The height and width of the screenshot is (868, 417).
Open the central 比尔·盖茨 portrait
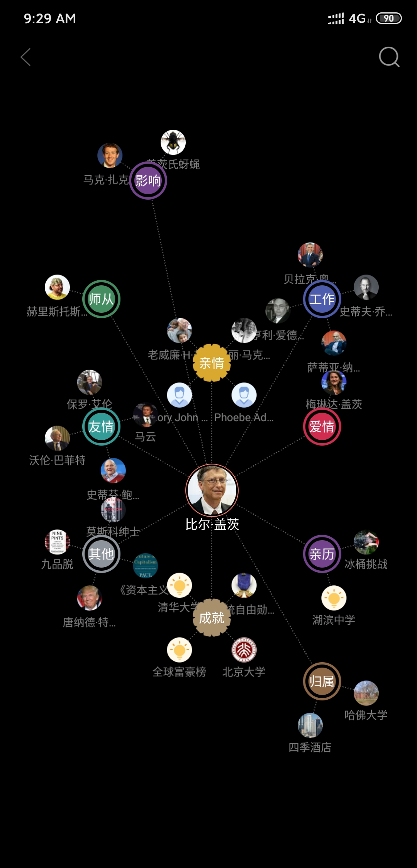(212, 490)
